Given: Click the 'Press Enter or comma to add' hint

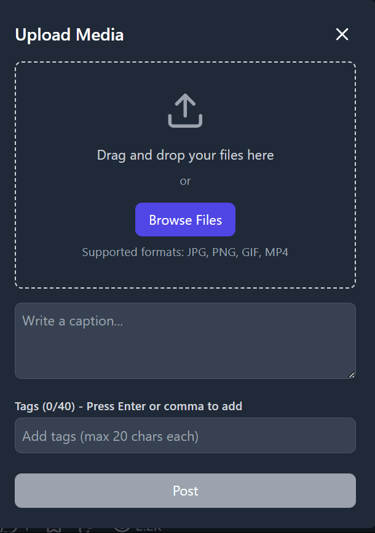Looking at the screenshot, I should pyautogui.click(x=165, y=406).
